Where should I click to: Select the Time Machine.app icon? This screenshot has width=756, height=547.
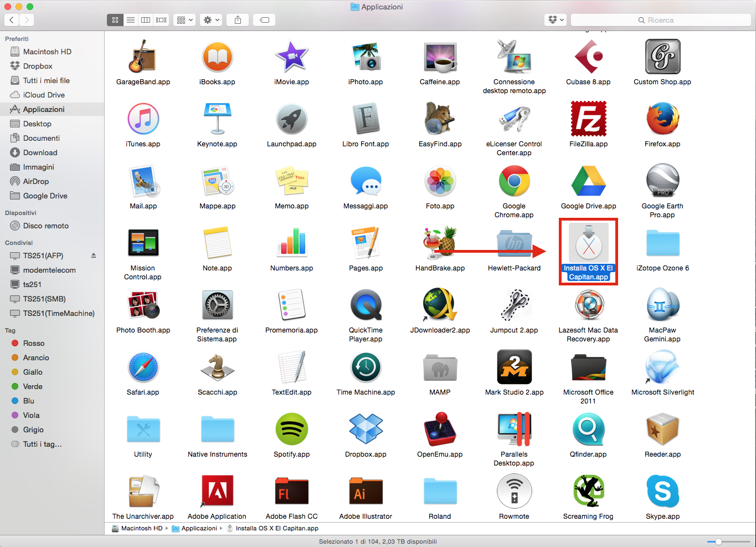(366, 367)
